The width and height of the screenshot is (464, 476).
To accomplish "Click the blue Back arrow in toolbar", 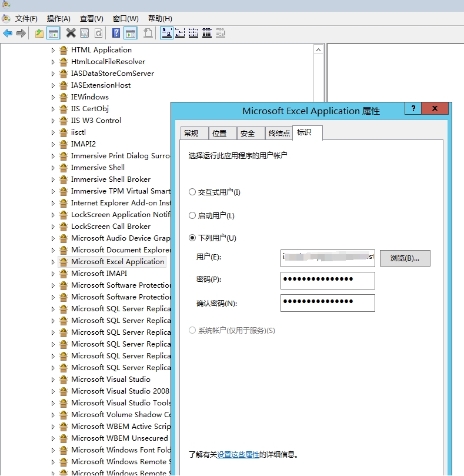I will (x=8, y=33).
